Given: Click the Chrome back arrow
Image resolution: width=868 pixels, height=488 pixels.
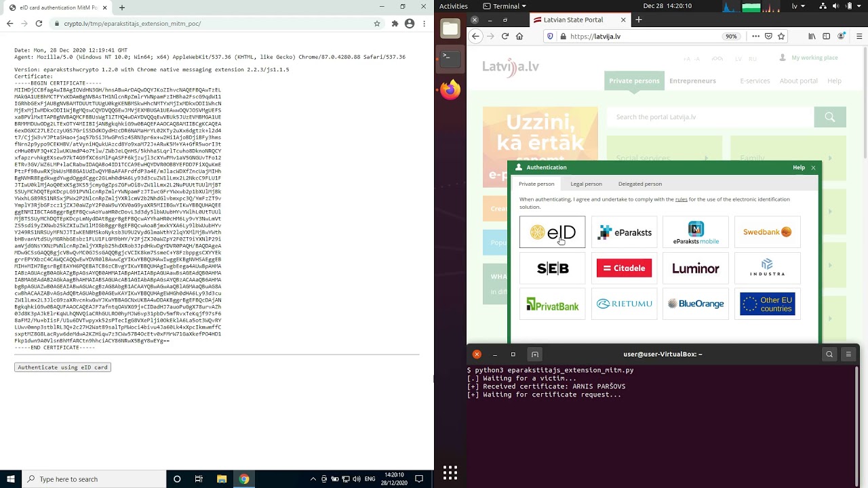Looking at the screenshot, I should 9,23.
